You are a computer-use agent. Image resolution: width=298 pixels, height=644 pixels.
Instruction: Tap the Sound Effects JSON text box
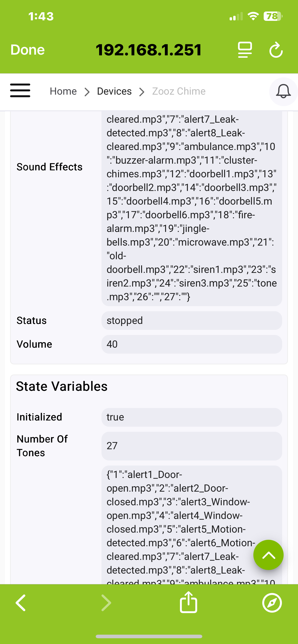pos(191,208)
